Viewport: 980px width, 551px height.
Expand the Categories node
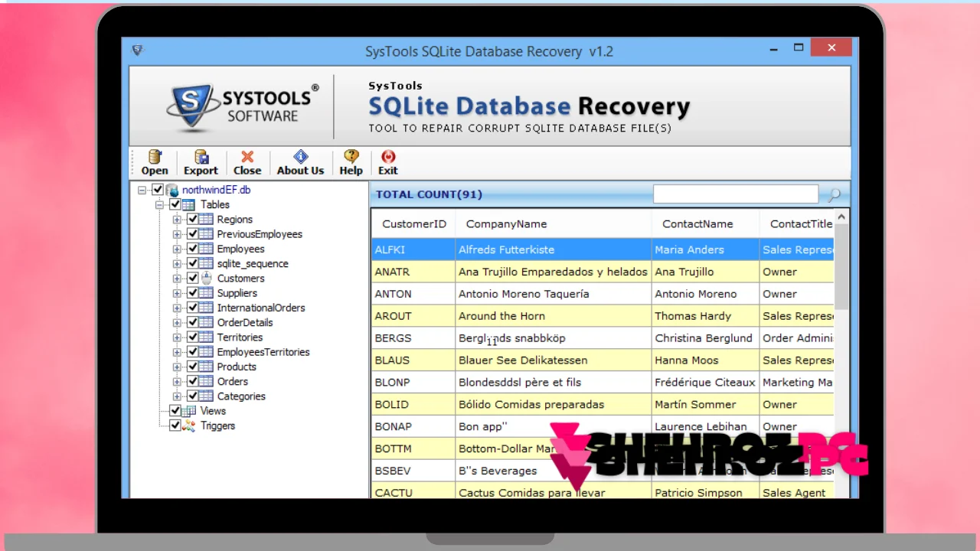tap(177, 396)
